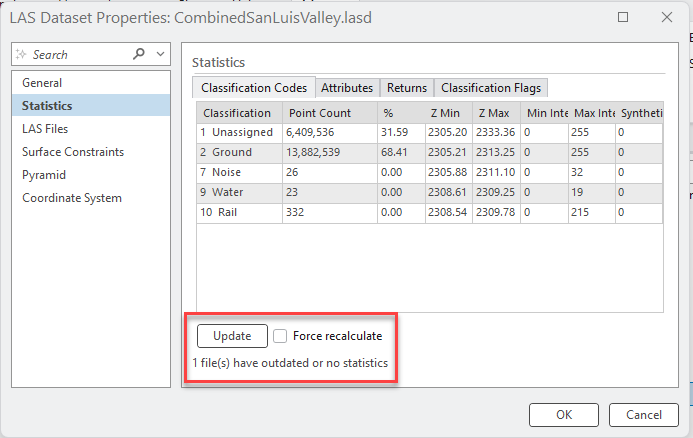Close the LAS Dataset Properties dialog
Viewport: 693px width, 438px height.
667,17
